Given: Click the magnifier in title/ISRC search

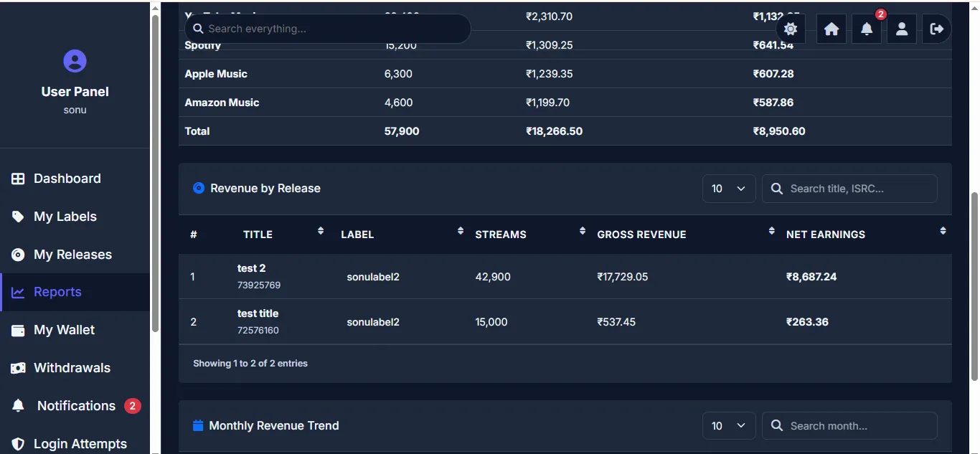Looking at the screenshot, I should coord(776,189).
